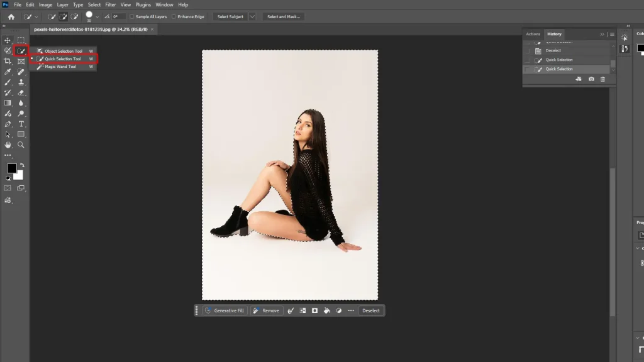Image resolution: width=644 pixels, height=362 pixels.
Task: Open the Filter menu
Action: point(111,5)
